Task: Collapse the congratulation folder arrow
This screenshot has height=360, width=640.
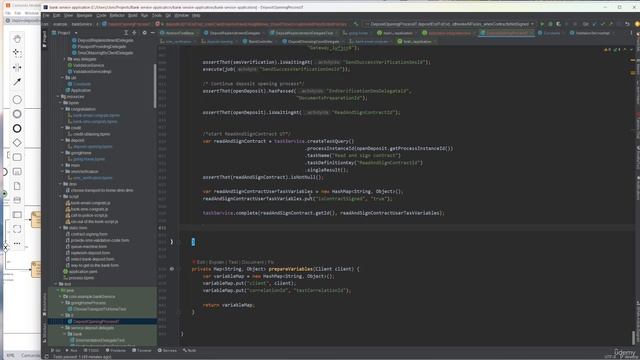Action: 62,109
